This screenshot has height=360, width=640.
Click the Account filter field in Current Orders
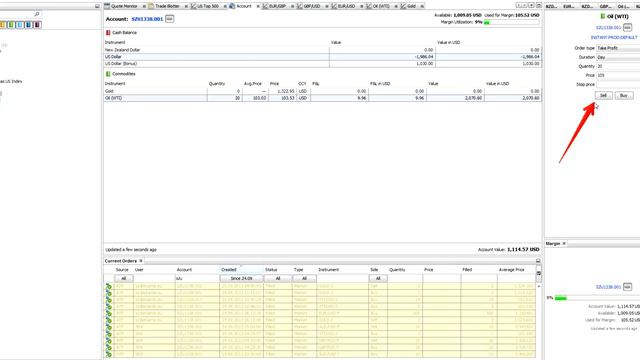point(197,278)
